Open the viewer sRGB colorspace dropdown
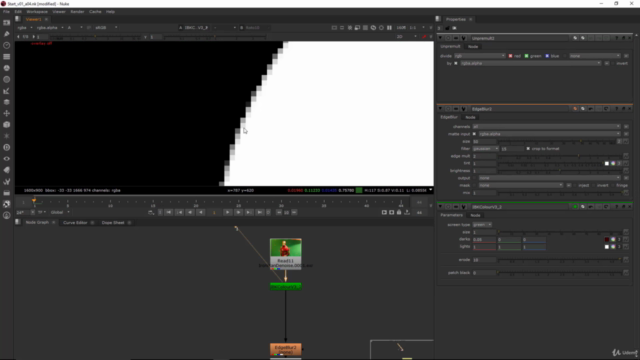Screen dimensions: 640x360 click(x=106, y=28)
